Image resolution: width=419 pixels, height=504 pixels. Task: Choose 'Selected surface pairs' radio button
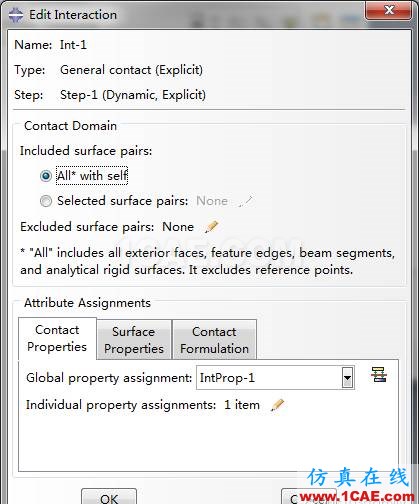46,201
